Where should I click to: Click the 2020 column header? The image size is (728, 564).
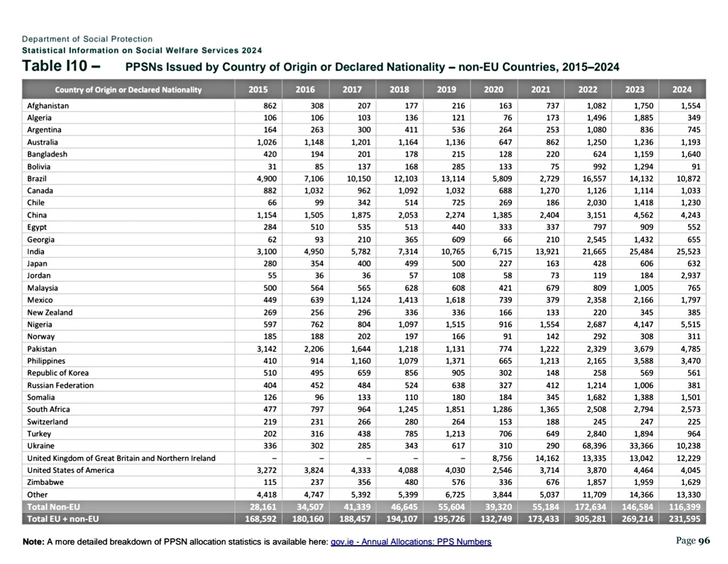(x=493, y=90)
